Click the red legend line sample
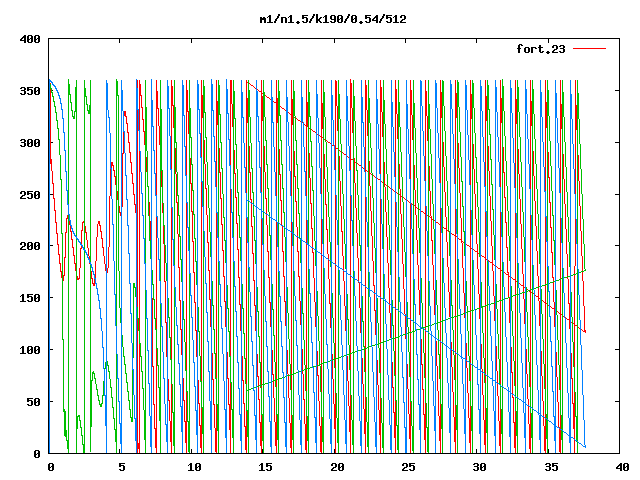 (589, 49)
